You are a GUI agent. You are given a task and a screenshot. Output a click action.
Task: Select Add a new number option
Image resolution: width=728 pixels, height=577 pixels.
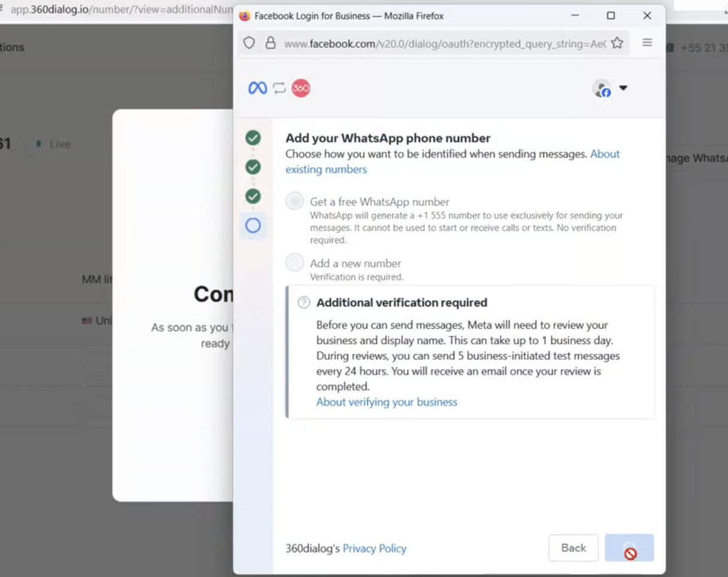click(x=295, y=262)
